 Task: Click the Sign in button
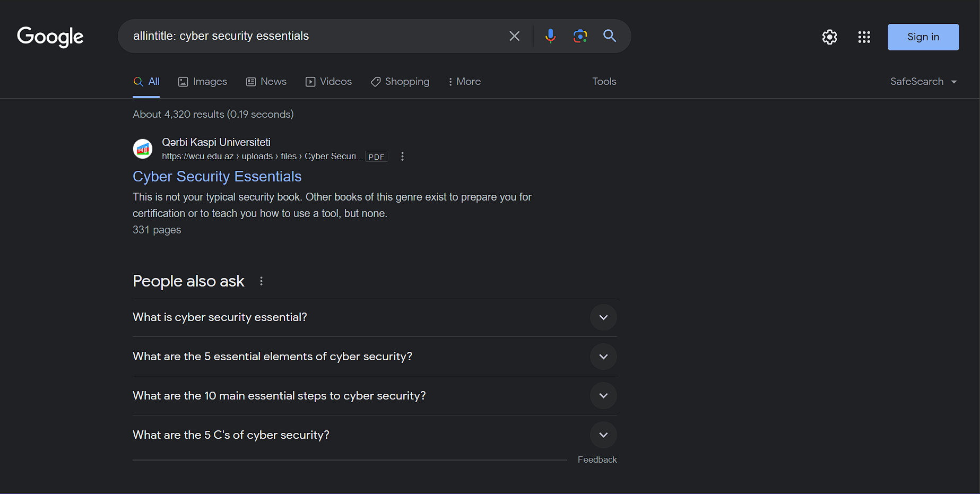(x=923, y=37)
